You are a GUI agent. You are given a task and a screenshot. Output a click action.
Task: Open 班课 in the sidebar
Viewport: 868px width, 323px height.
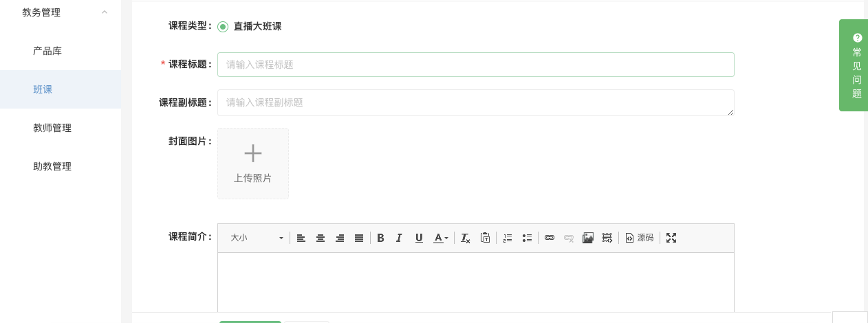tap(61, 89)
